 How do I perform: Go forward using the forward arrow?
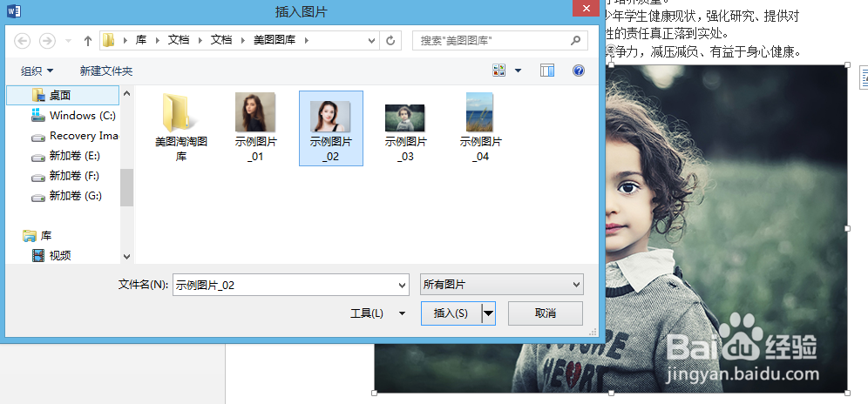tap(47, 40)
